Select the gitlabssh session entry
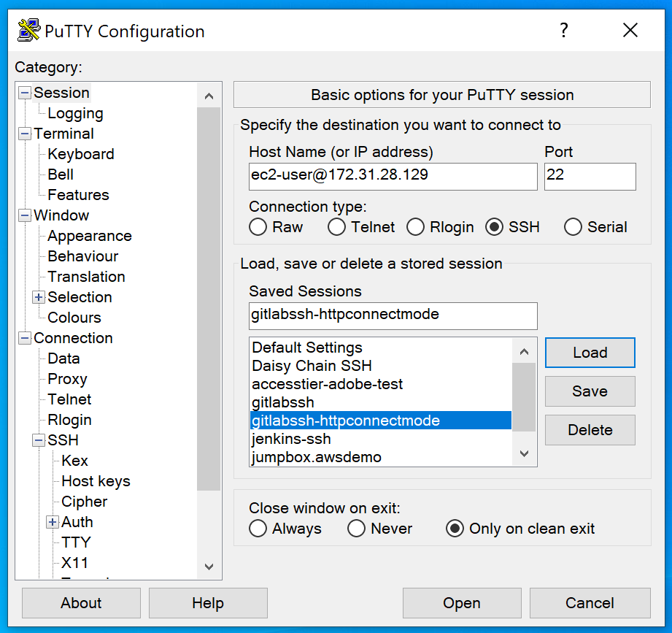 click(x=381, y=402)
